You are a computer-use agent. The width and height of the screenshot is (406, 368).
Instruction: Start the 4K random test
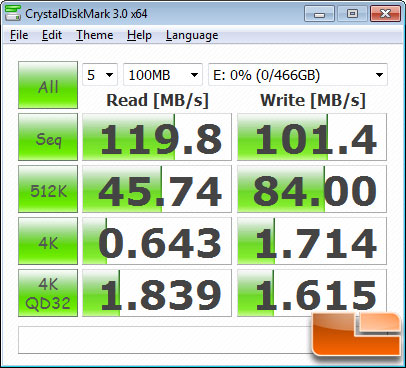click(48, 241)
